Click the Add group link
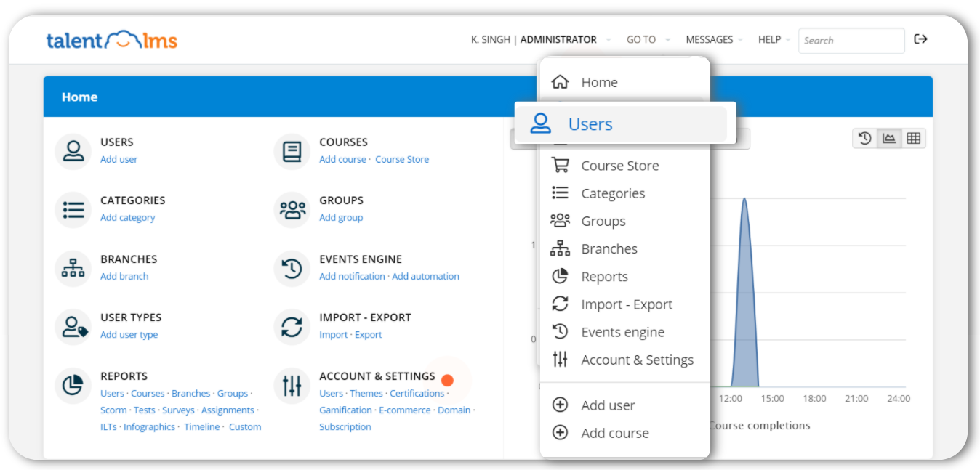Screen dimensions: 980x470 341,217
